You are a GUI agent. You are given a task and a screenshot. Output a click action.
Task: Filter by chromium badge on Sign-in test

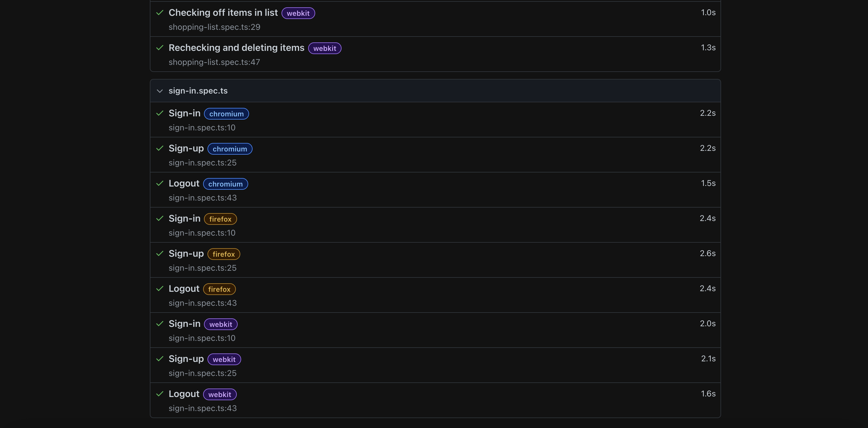(226, 114)
